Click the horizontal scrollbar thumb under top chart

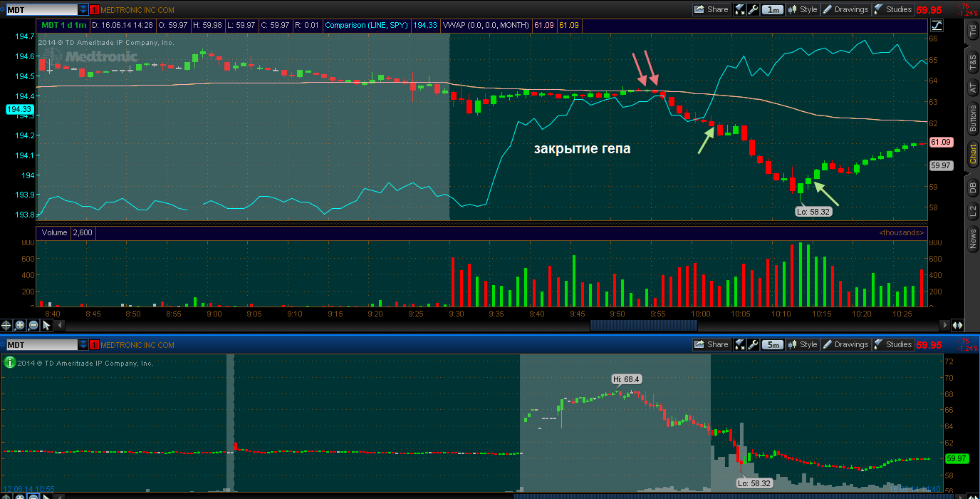tap(643, 325)
